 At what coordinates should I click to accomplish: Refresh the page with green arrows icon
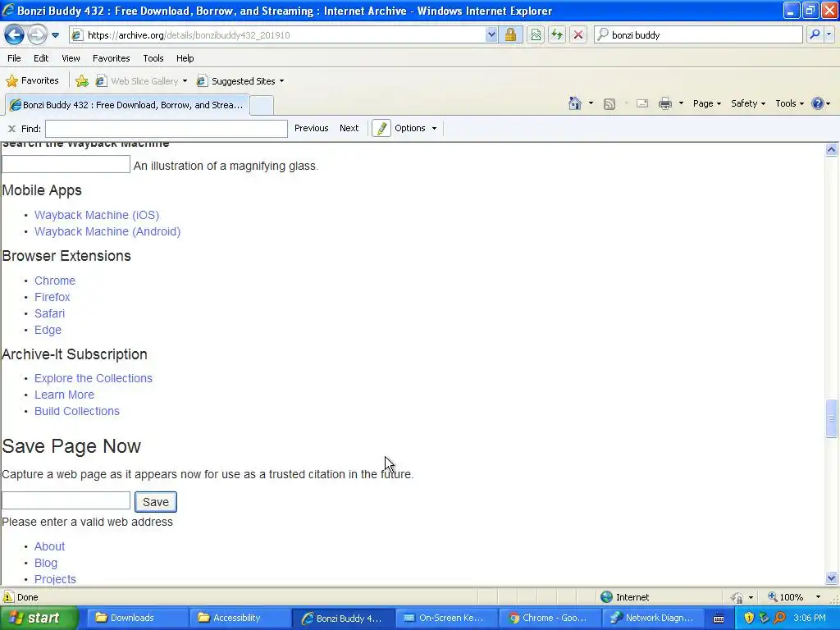[x=557, y=34]
